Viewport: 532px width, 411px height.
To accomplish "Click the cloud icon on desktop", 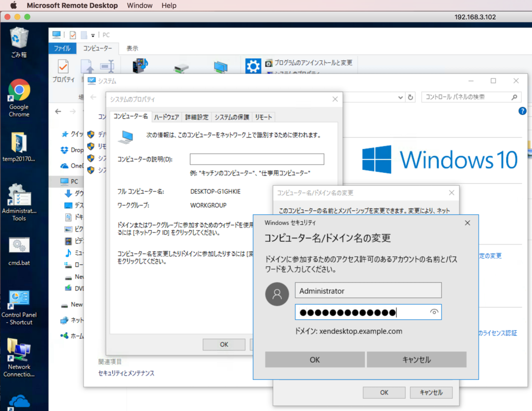I will click(19, 402).
